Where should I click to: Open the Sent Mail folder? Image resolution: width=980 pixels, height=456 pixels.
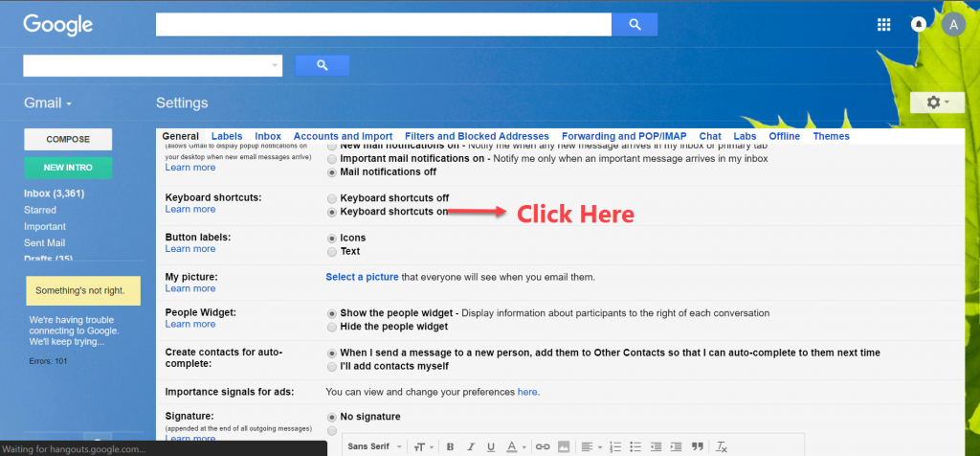(44, 242)
